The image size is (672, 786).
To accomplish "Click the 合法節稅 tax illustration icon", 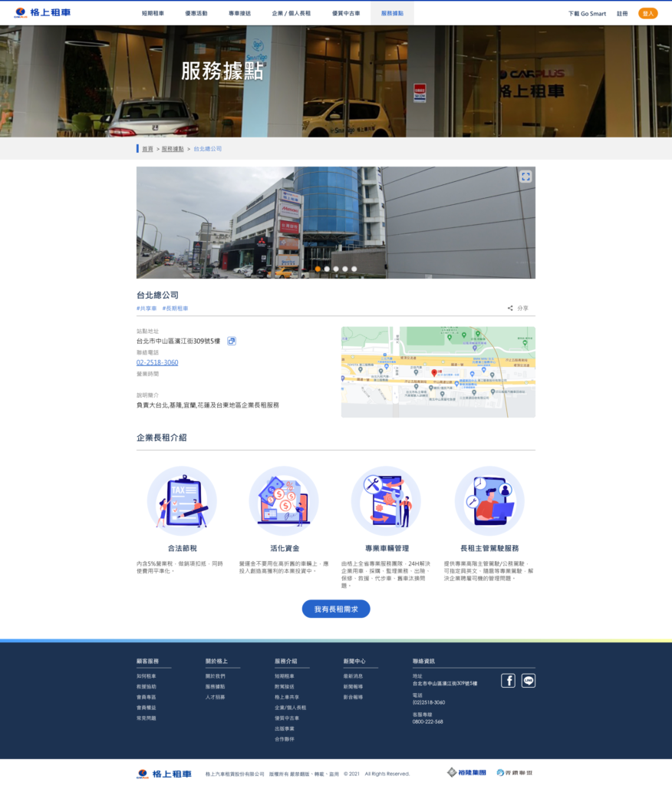I will (182, 501).
